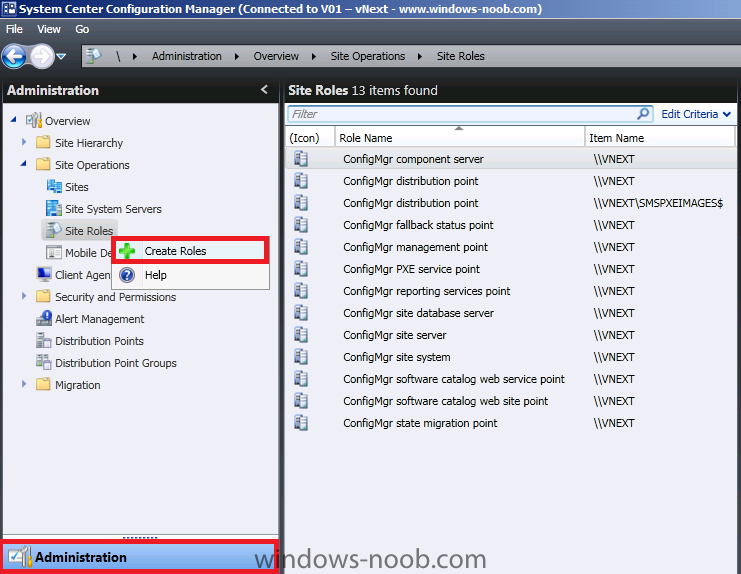The height and width of the screenshot is (574, 741).
Task: Click the breadcrumb root console icon
Action: click(x=94, y=56)
